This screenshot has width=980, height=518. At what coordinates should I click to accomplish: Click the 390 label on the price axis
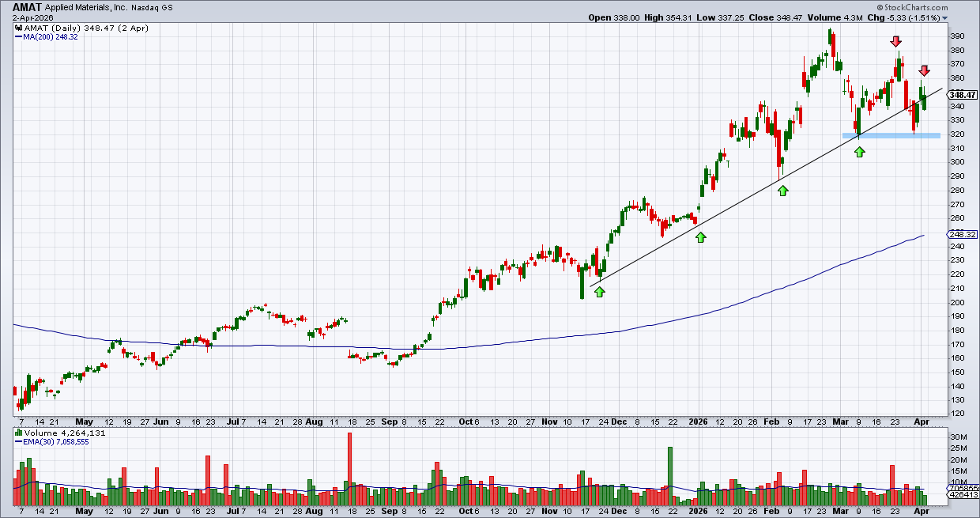(957, 36)
